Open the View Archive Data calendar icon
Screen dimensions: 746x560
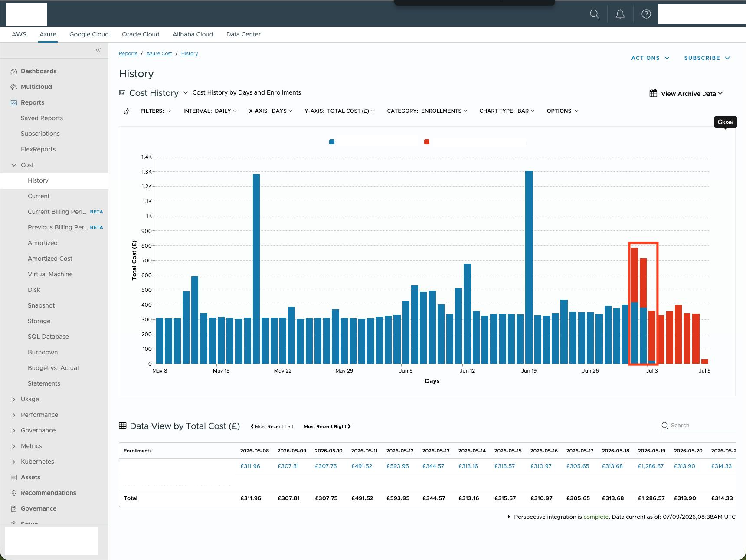[x=653, y=93]
